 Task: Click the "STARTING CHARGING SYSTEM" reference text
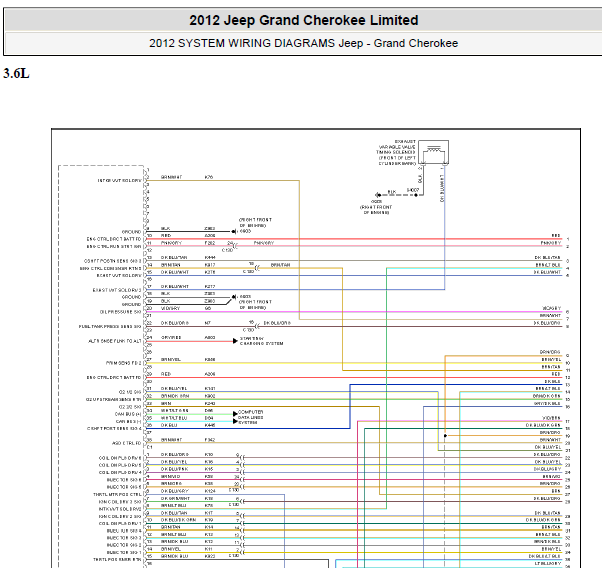261,341
